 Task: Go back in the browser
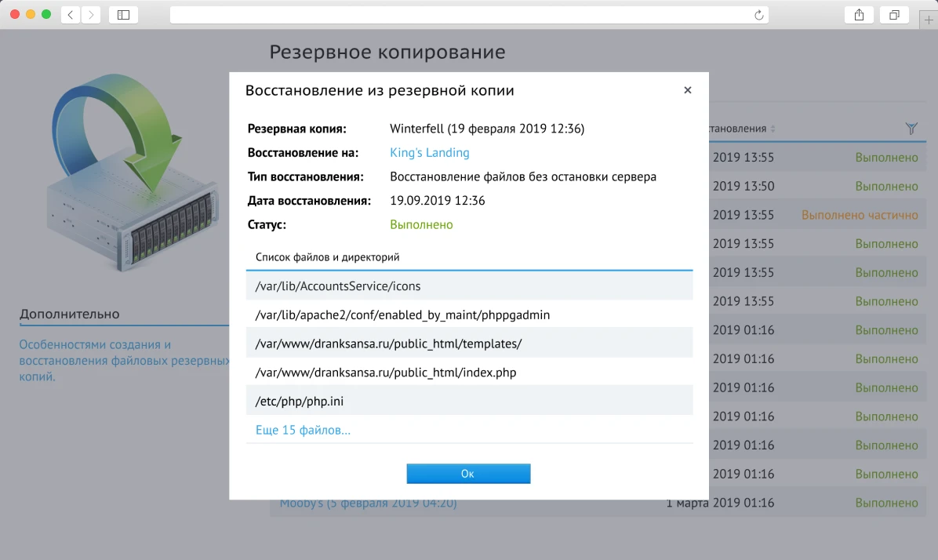coord(70,14)
